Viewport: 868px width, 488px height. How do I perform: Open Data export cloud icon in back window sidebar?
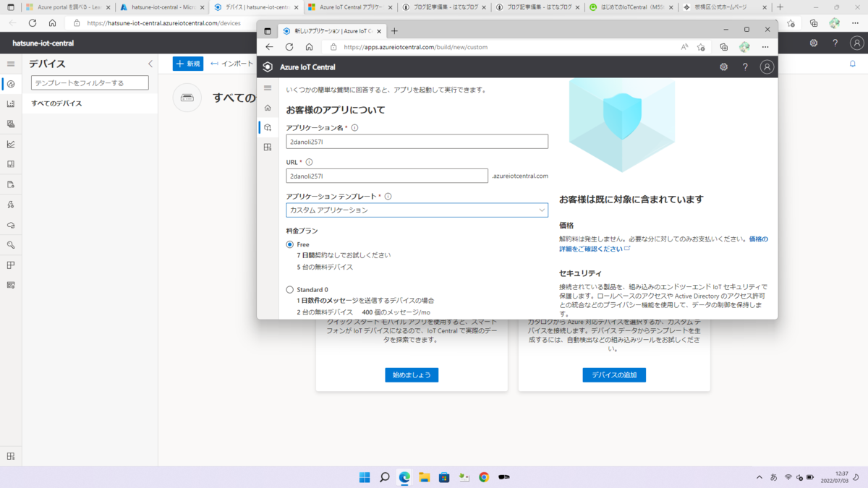point(11,225)
